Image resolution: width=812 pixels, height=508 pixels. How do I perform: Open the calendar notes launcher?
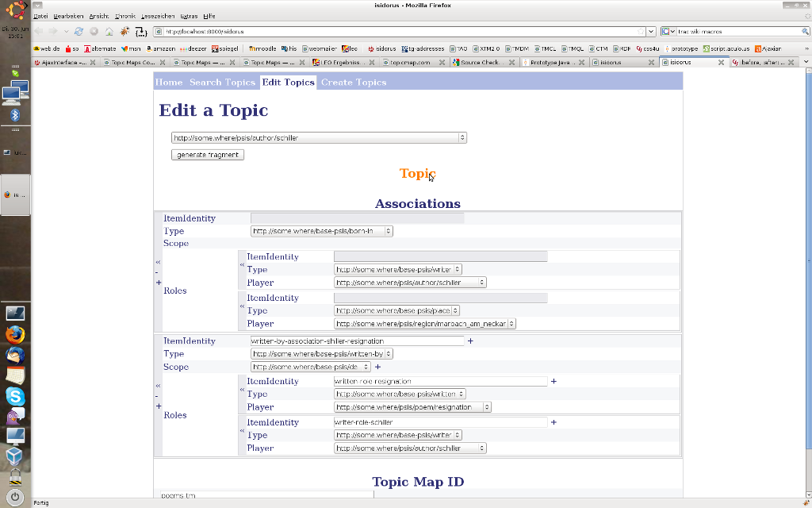pyautogui.click(x=15, y=375)
